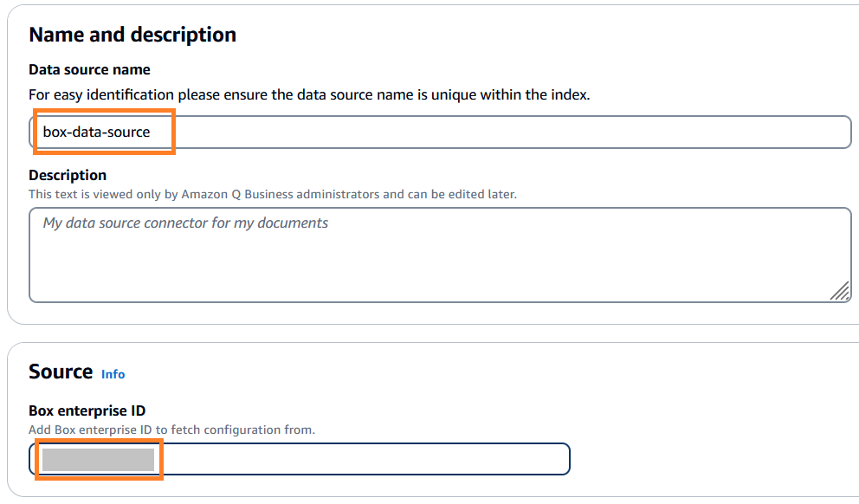Click the "Name and description" heading
Viewport: 859px width, 504px height.
(132, 35)
